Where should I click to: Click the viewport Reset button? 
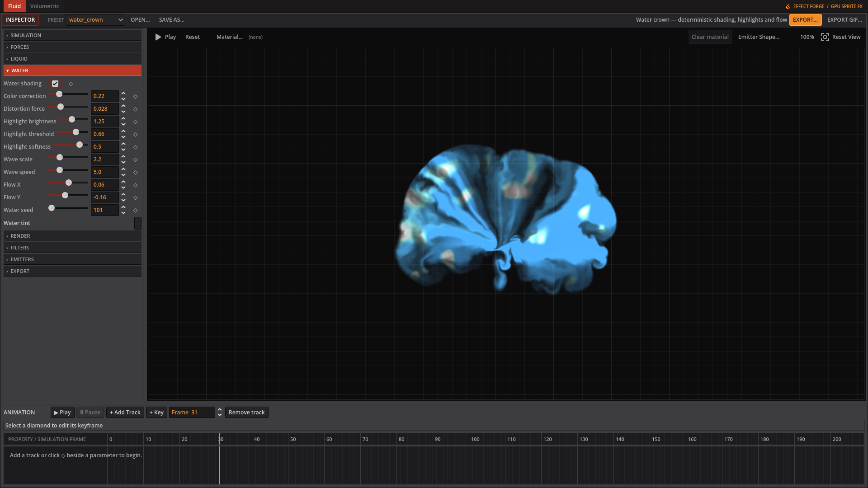(193, 37)
